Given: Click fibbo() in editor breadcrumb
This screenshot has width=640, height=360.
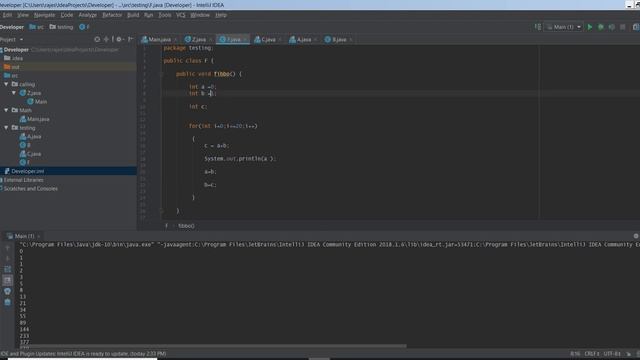Looking at the screenshot, I should (x=186, y=226).
